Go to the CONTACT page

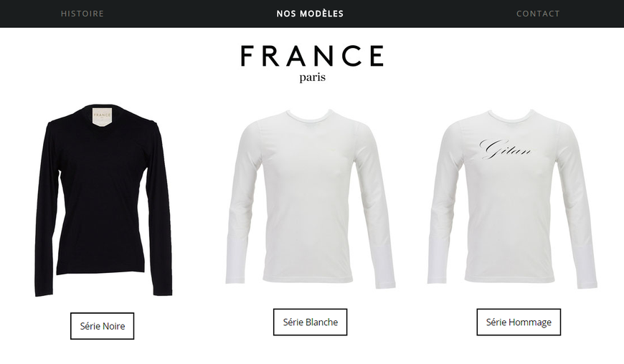click(538, 14)
